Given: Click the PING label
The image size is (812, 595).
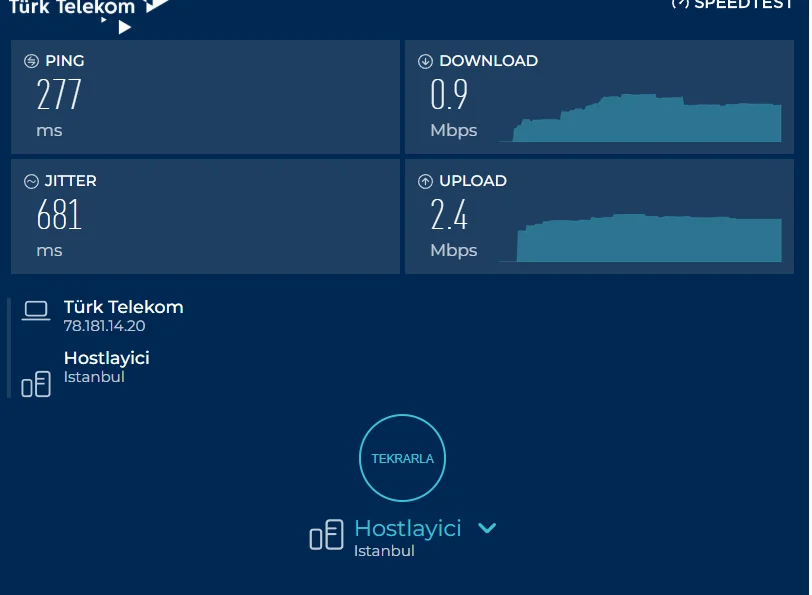Looking at the screenshot, I should (x=65, y=61).
